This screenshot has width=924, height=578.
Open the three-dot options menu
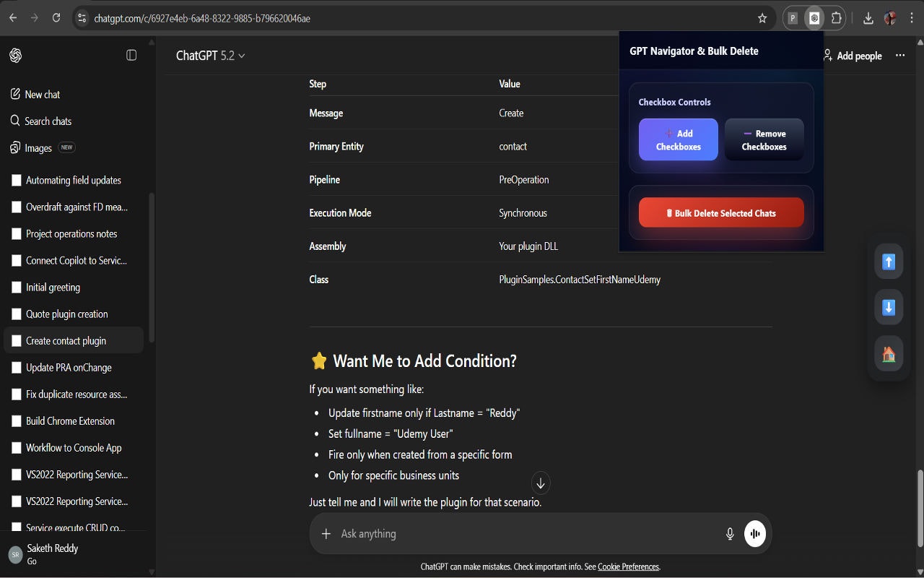(x=899, y=55)
